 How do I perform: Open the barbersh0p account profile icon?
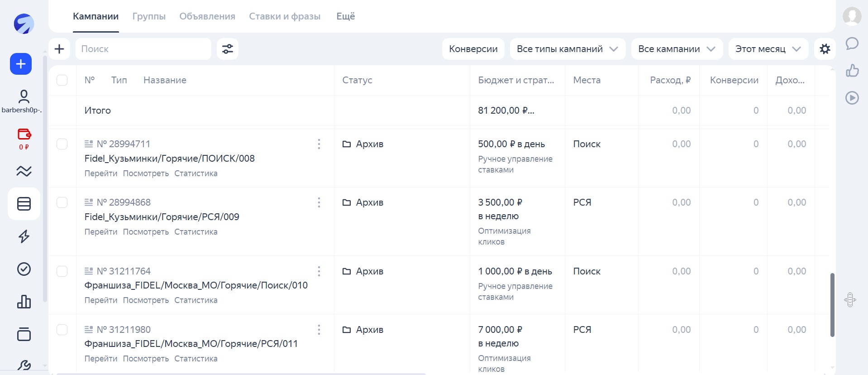point(24,96)
